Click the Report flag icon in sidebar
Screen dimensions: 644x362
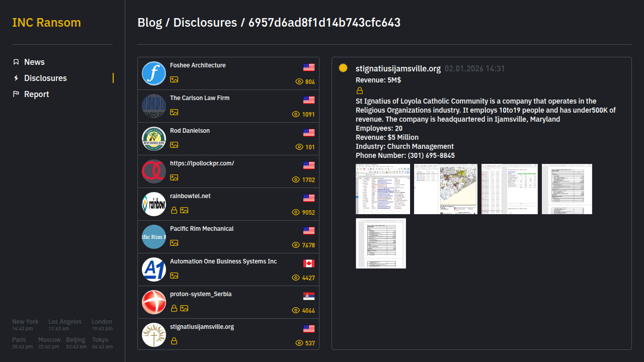pos(16,94)
